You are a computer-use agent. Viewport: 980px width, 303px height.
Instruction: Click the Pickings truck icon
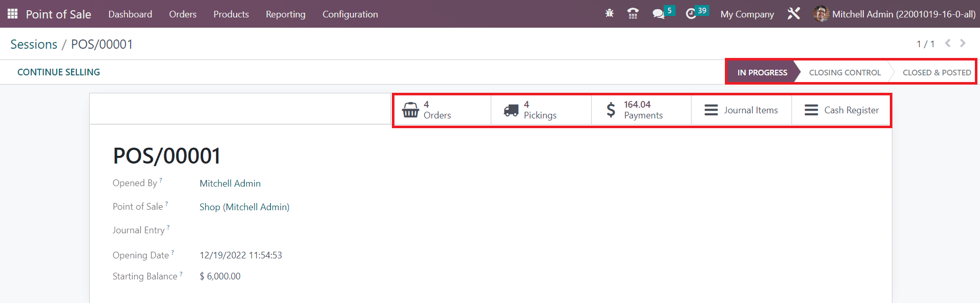point(511,110)
